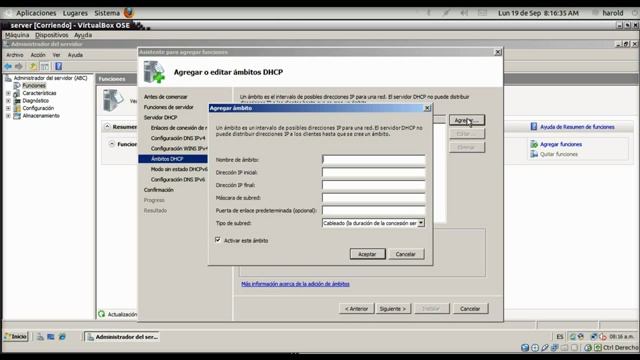Open the Tipo de subred dropdown
This screenshot has height=360, width=640.
[421, 223]
